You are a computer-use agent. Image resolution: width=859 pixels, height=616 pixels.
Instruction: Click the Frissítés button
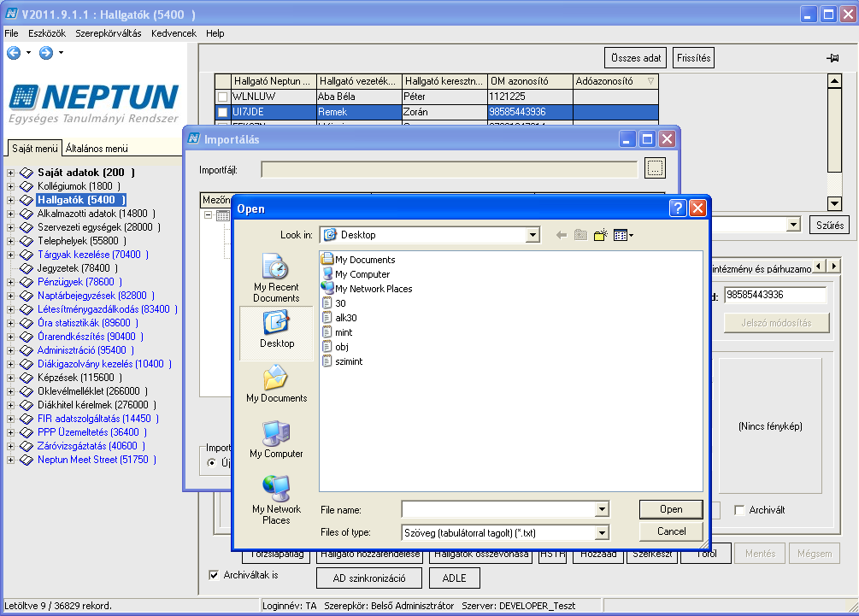point(693,58)
